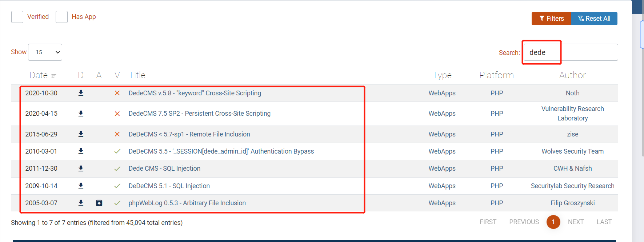
Task: Enable the Verified checkbox
Action: click(17, 17)
